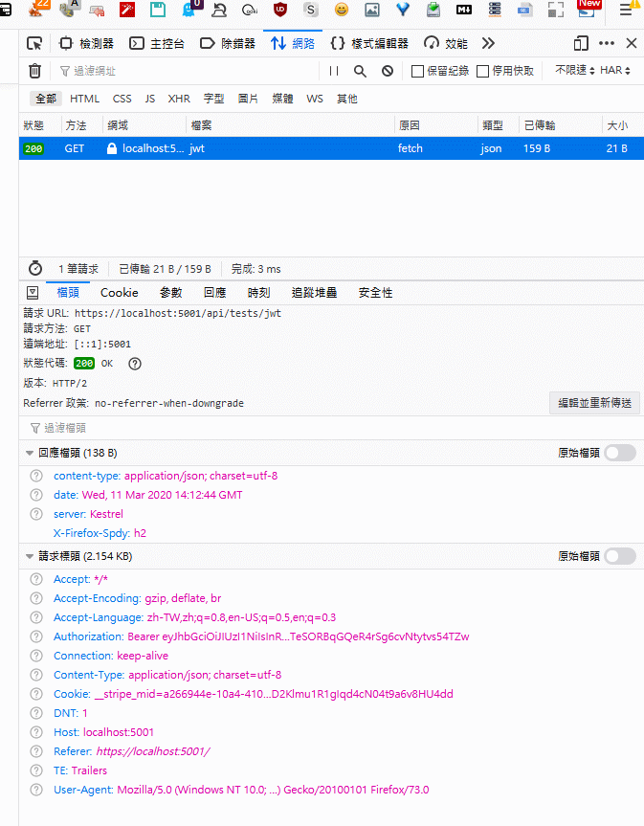Click the 過濾網址 URL filter field

tap(187, 71)
